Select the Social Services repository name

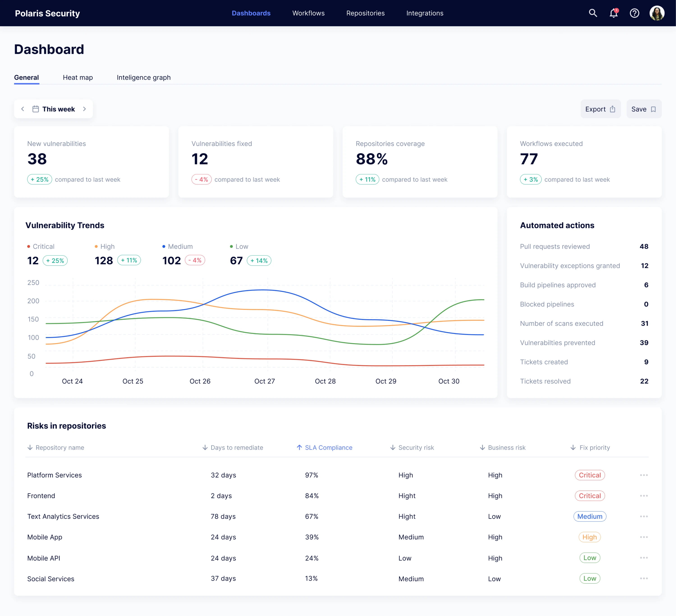(x=51, y=579)
